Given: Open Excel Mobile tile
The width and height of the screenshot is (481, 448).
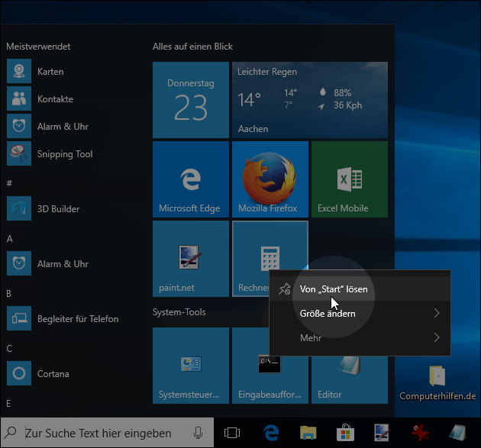Looking at the screenshot, I should 350,179.
